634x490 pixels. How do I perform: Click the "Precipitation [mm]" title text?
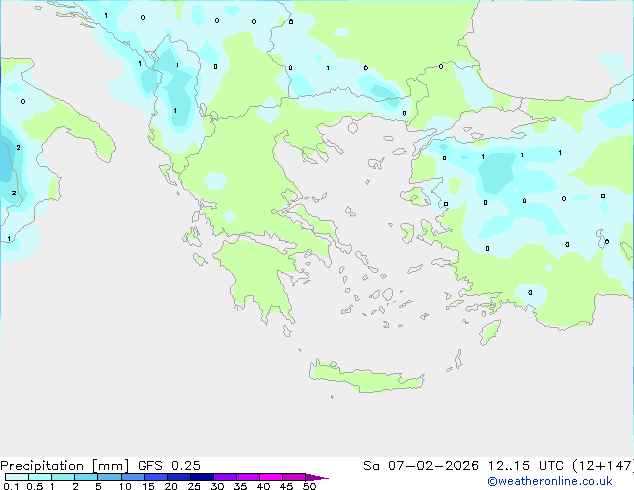[65, 466]
